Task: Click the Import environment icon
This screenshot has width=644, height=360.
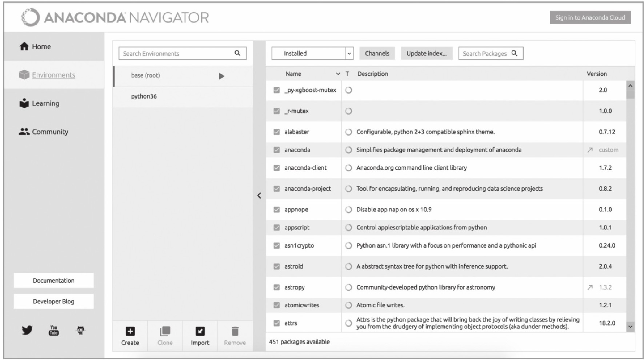Action: click(200, 331)
